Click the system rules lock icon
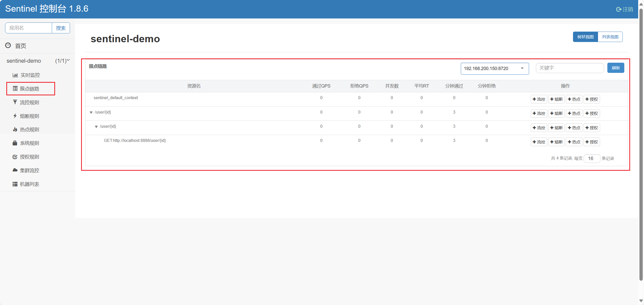The height and width of the screenshot is (305, 644). tap(15, 143)
